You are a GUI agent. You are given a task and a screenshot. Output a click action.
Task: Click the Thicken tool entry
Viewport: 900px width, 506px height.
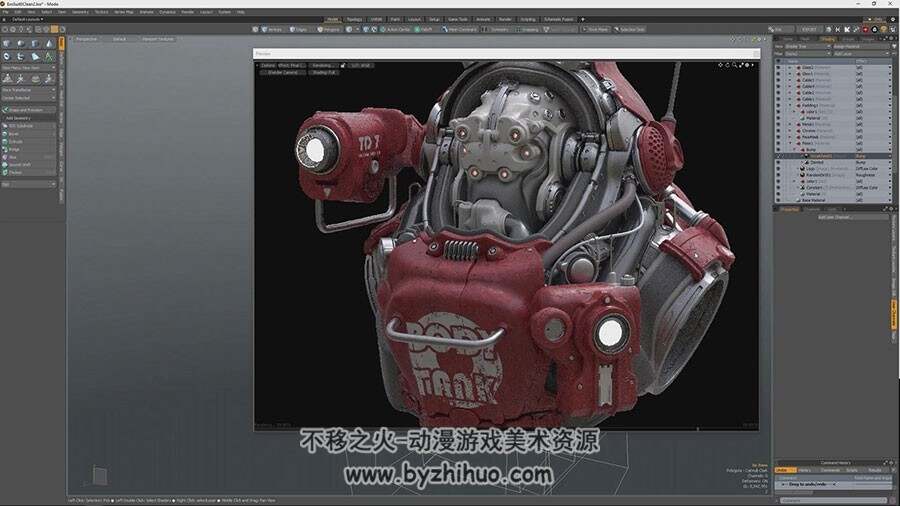pos(29,172)
